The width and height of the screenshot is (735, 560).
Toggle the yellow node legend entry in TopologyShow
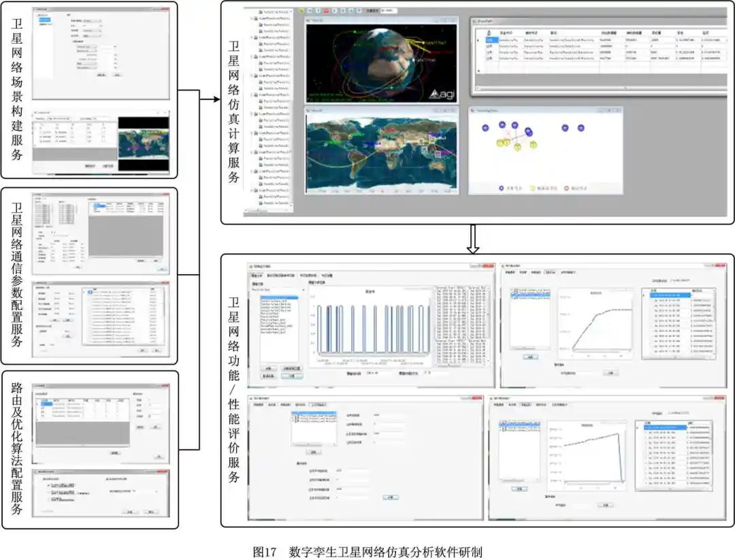(533, 188)
